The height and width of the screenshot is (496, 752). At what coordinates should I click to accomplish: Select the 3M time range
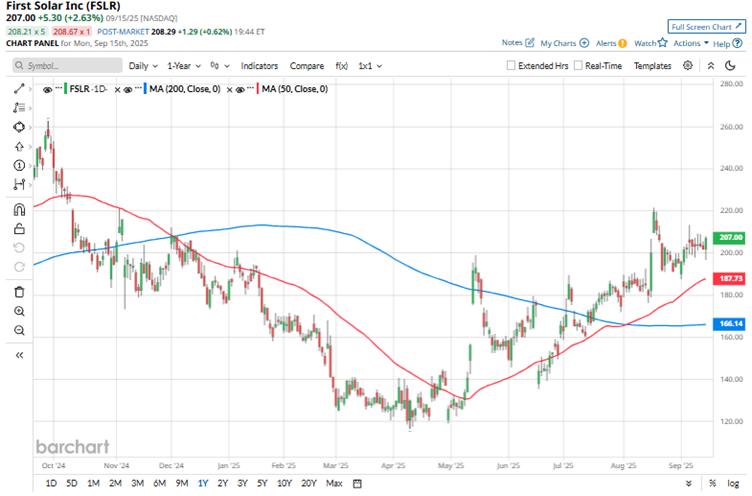pyautogui.click(x=137, y=484)
